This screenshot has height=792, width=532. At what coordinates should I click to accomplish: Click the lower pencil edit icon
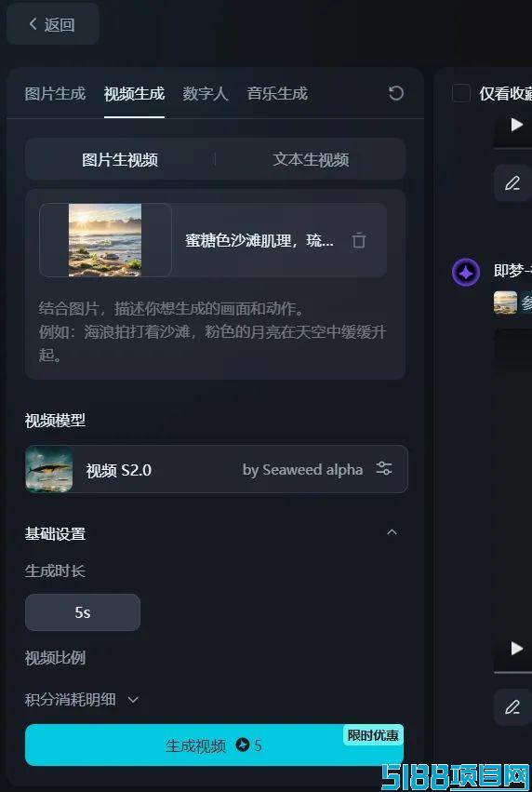[x=512, y=706]
